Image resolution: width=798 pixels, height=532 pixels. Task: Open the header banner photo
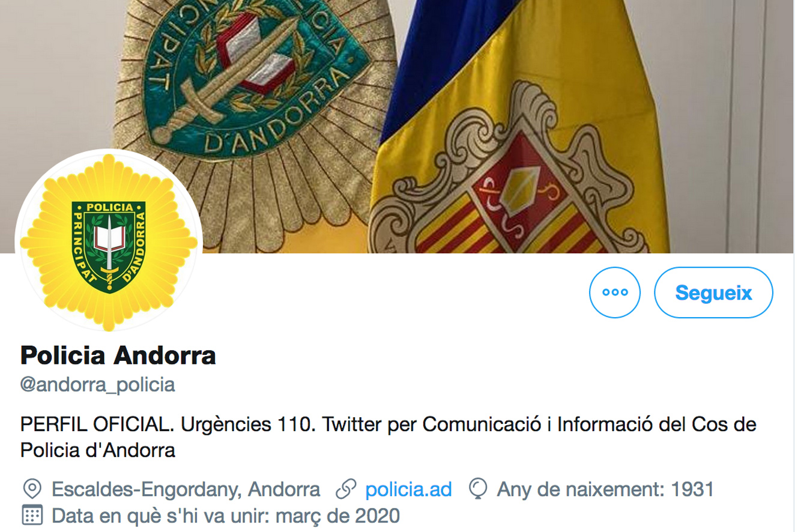click(x=399, y=126)
